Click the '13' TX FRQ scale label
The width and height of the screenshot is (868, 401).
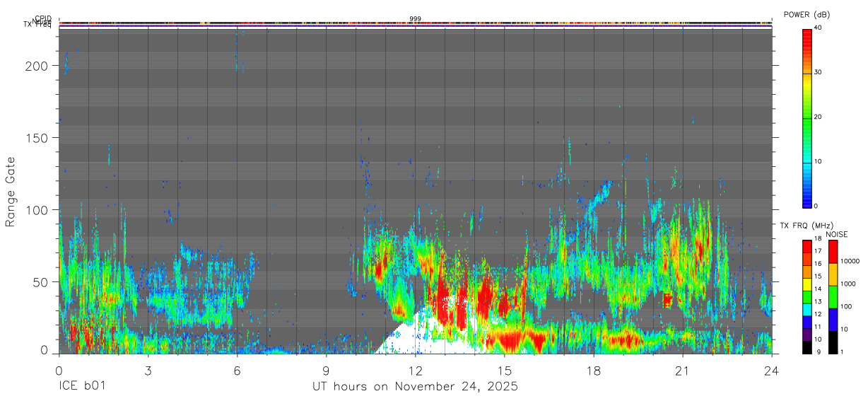pos(818,302)
